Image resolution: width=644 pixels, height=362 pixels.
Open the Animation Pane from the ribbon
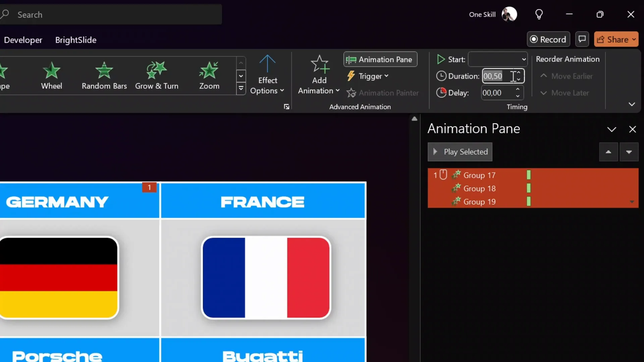380,59
